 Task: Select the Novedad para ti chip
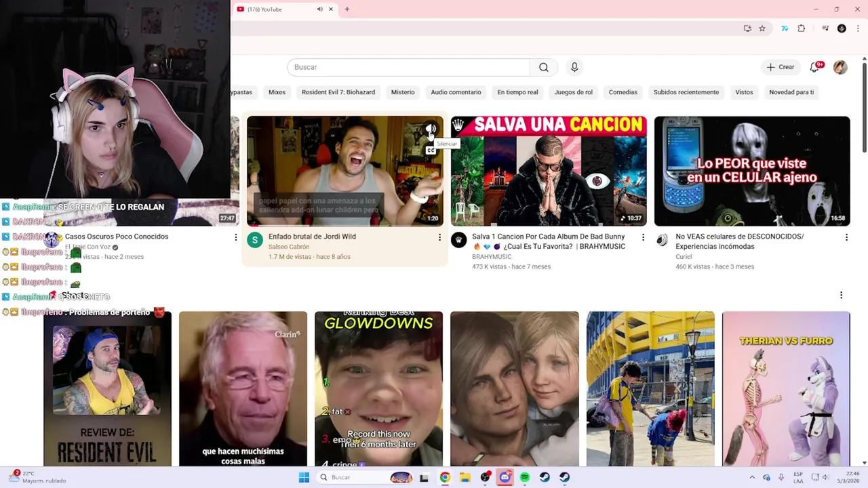pos(791,92)
